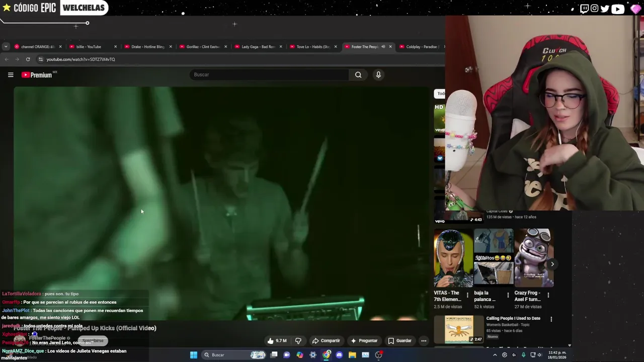
Task: Reload the page with the browser refresh icon
Action: click(28, 59)
